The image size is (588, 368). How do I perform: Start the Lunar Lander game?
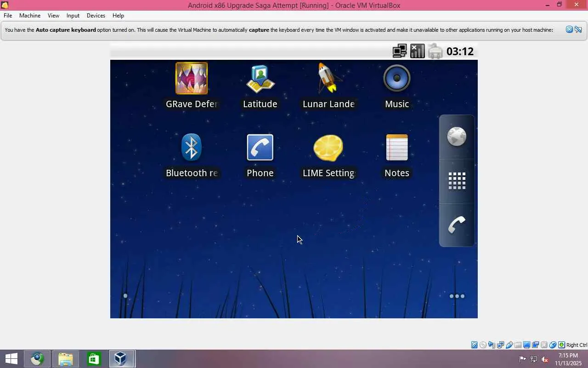point(328,78)
